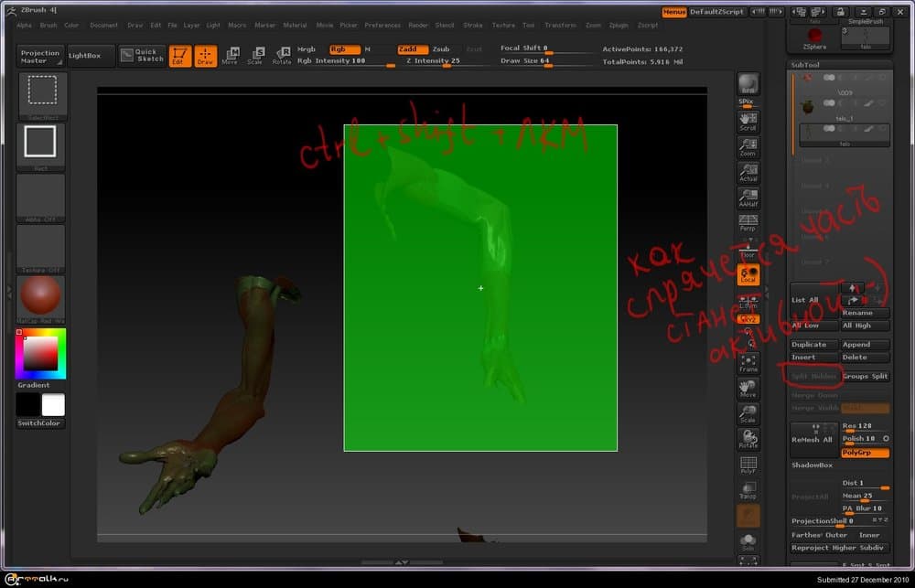Click the BPR render icon

coord(748,84)
